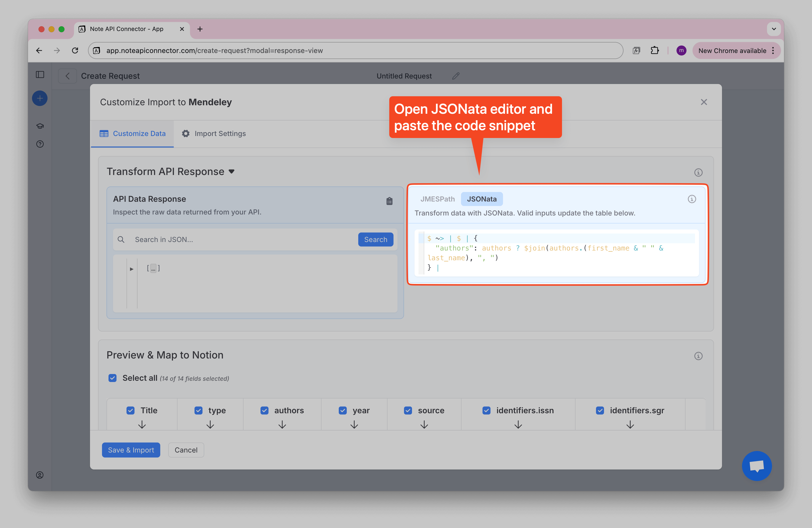This screenshot has width=812, height=528.
Task: Uncheck the type field checkbox
Action: pyautogui.click(x=198, y=410)
